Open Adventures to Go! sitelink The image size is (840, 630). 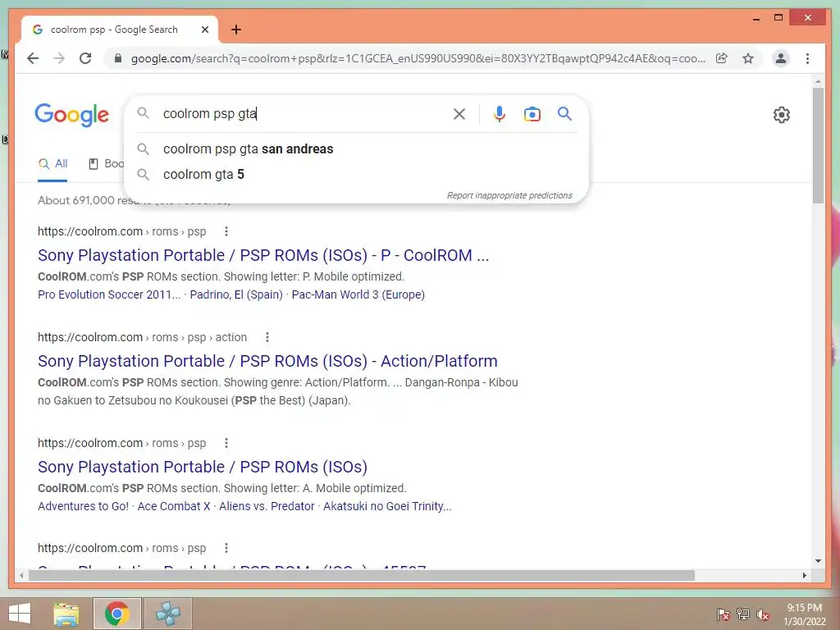pyautogui.click(x=83, y=506)
